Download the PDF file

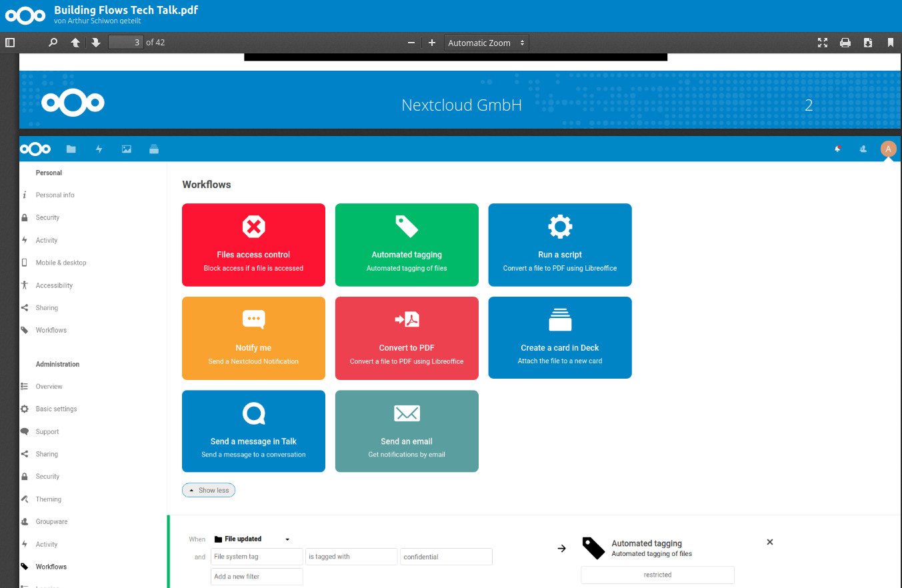point(868,43)
